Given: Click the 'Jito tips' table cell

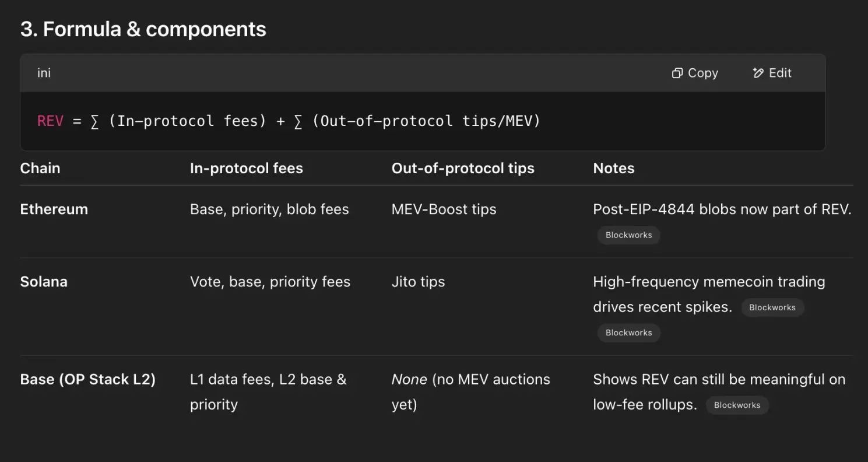Looking at the screenshot, I should (x=418, y=282).
